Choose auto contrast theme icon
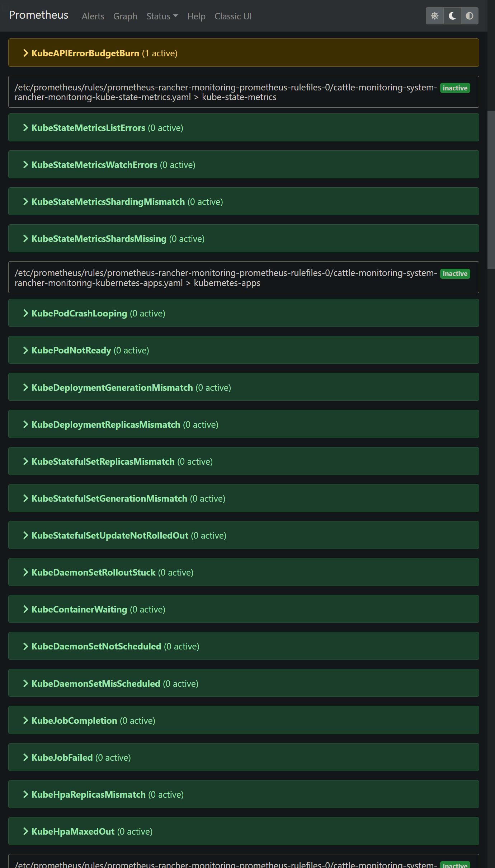Screen dimensions: 495x868 [x=470, y=16]
